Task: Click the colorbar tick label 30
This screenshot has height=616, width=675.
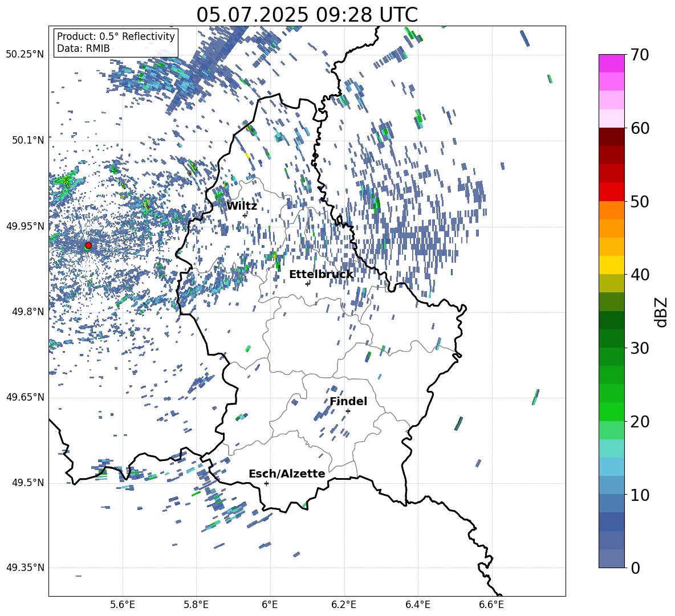Action: click(x=640, y=348)
